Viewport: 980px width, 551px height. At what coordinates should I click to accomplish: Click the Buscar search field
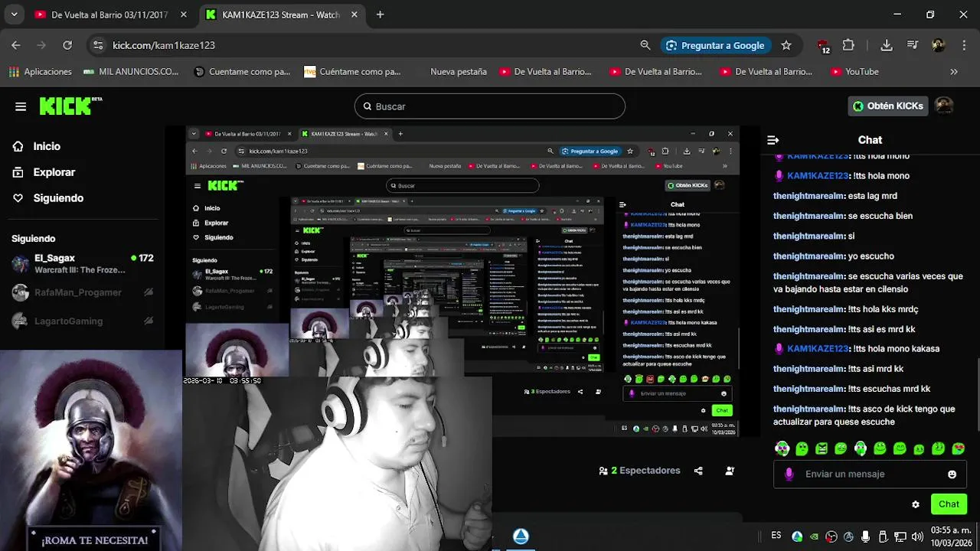coord(490,106)
